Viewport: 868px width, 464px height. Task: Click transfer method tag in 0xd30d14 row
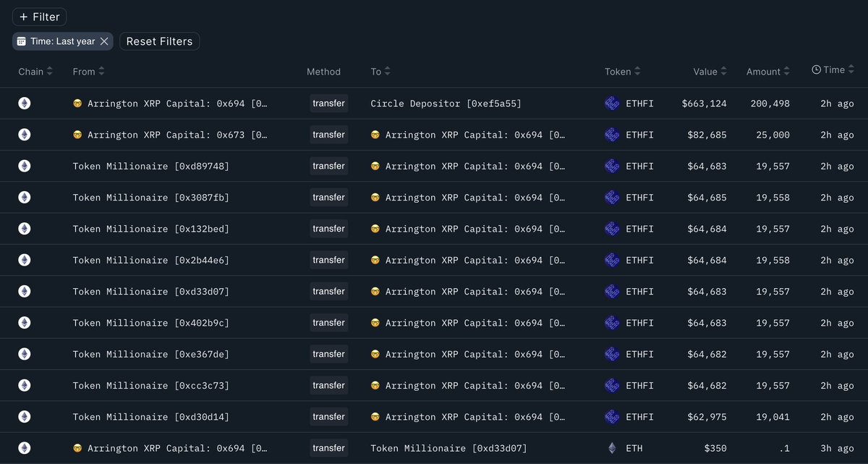pyautogui.click(x=328, y=417)
